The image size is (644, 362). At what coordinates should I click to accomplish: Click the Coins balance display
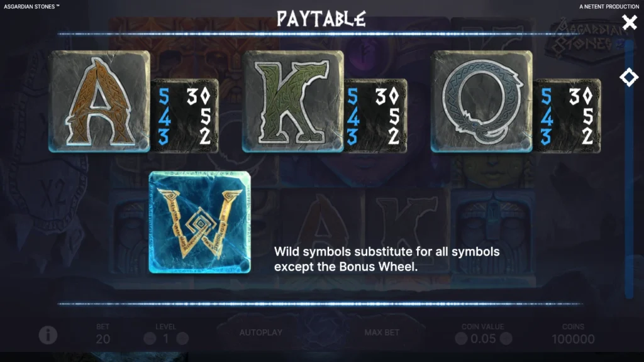click(573, 334)
